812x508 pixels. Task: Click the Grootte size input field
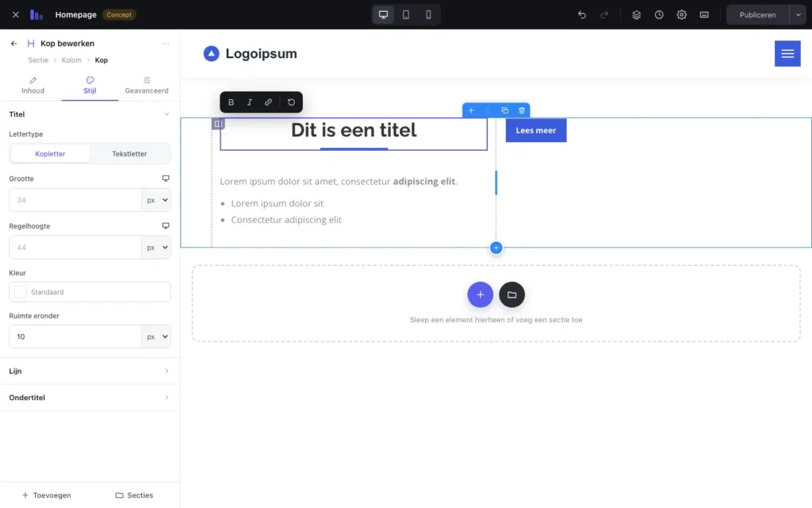tap(75, 200)
